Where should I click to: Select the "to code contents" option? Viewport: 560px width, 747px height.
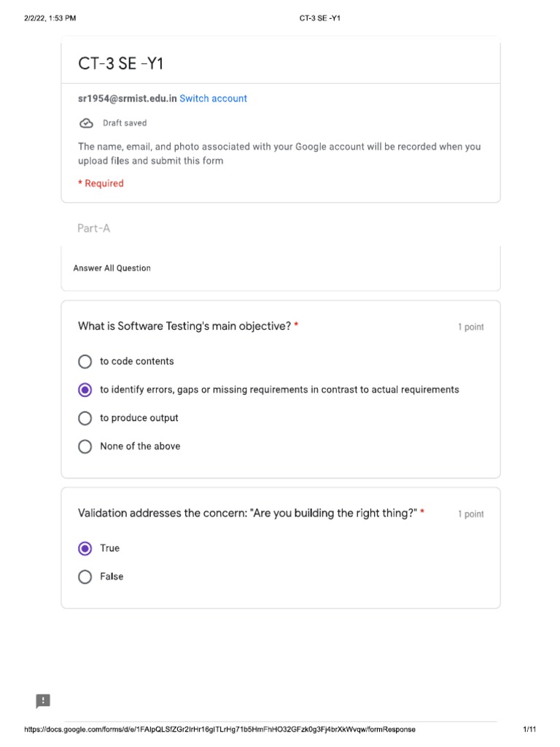(x=85, y=362)
